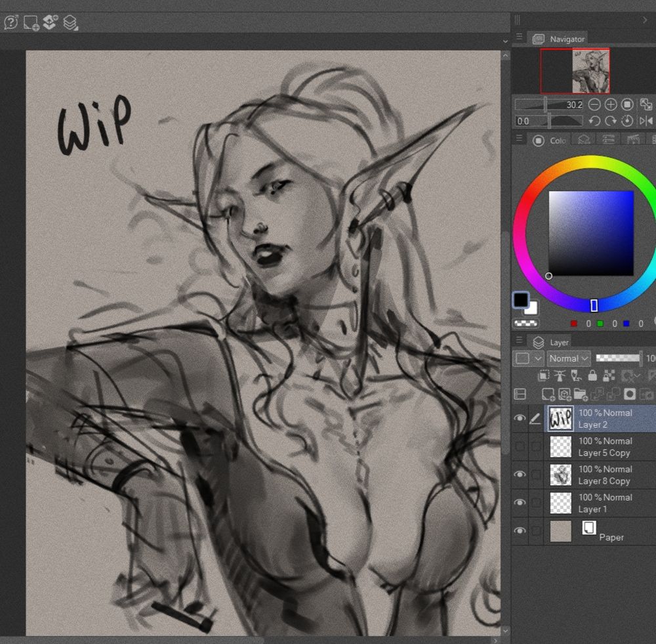
Task: Adjust the Navigator zoom slider
Action: (548, 104)
